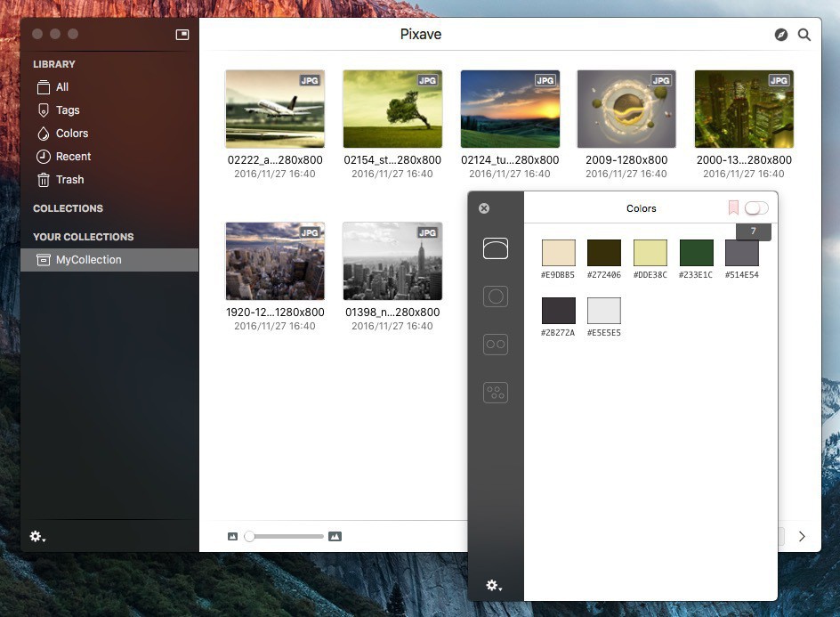Open the sidebar gear settings dropdown
Screen dimensions: 840x617
[x=37, y=536]
